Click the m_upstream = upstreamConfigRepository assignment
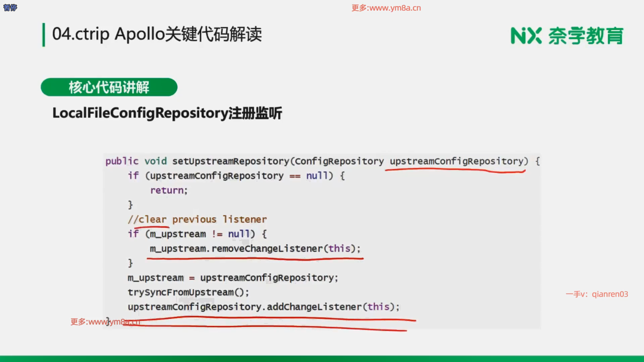The height and width of the screenshot is (362, 644). pos(233,278)
